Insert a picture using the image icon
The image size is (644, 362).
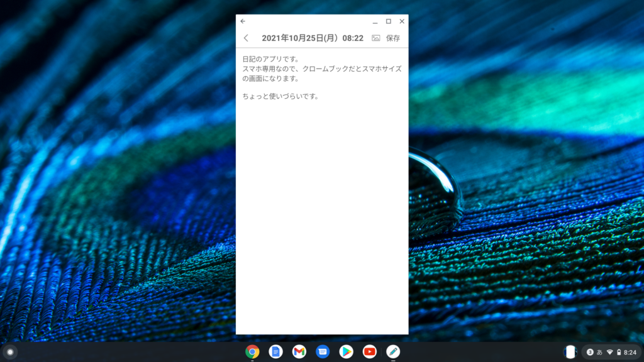(x=376, y=38)
